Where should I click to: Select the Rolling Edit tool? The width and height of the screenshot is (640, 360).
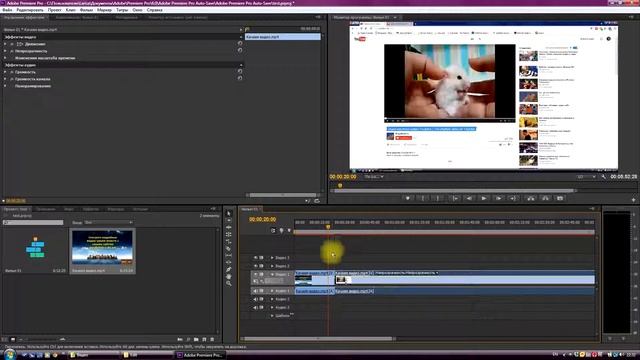click(229, 234)
